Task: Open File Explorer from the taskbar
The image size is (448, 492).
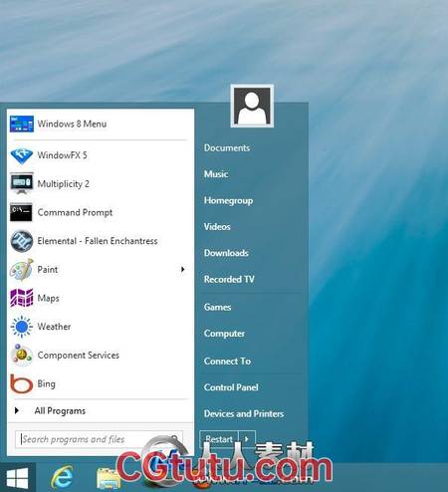Action: pyautogui.click(x=109, y=478)
